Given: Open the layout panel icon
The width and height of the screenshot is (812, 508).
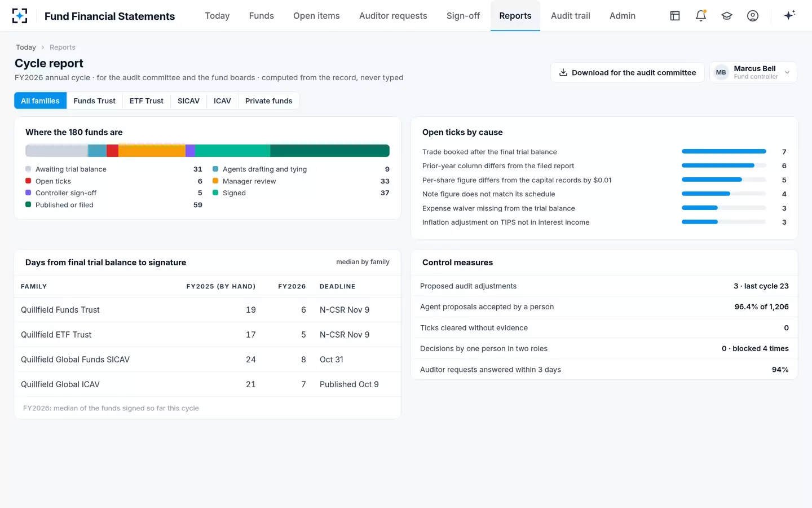Looking at the screenshot, I should [675, 16].
